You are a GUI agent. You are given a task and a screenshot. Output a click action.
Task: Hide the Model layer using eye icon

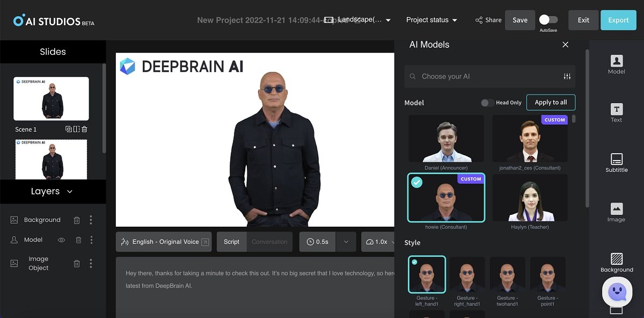pyautogui.click(x=61, y=240)
